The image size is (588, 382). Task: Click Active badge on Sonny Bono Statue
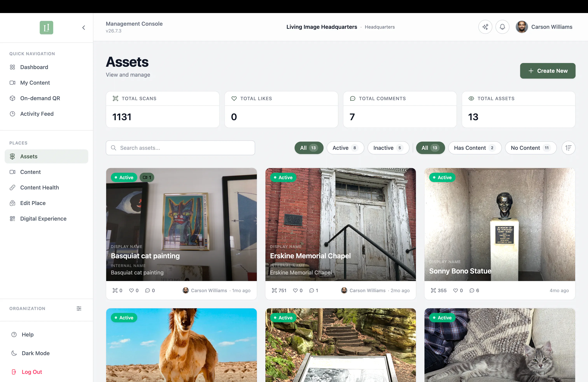coord(442,177)
